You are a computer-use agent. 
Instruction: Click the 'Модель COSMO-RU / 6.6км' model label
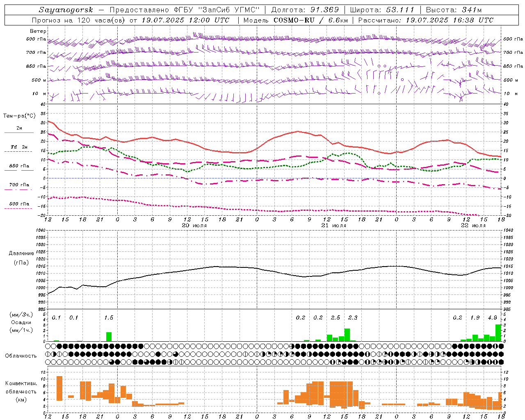[295, 20]
